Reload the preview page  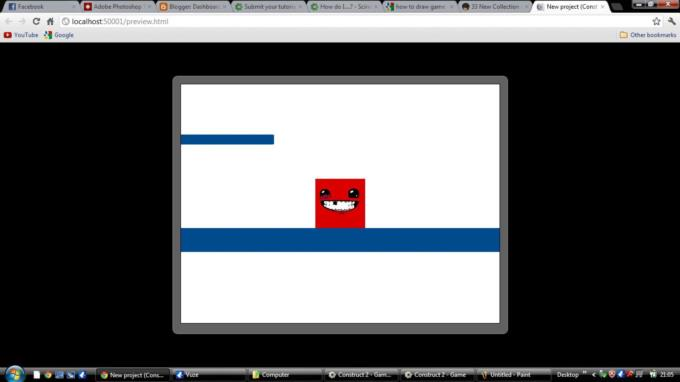tap(36, 21)
